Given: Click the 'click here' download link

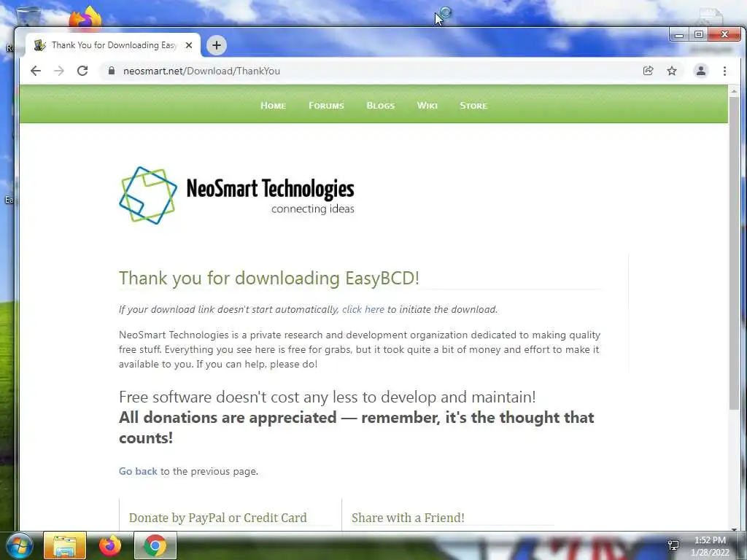Looking at the screenshot, I should pyautogui.click(x=363, y=309).
